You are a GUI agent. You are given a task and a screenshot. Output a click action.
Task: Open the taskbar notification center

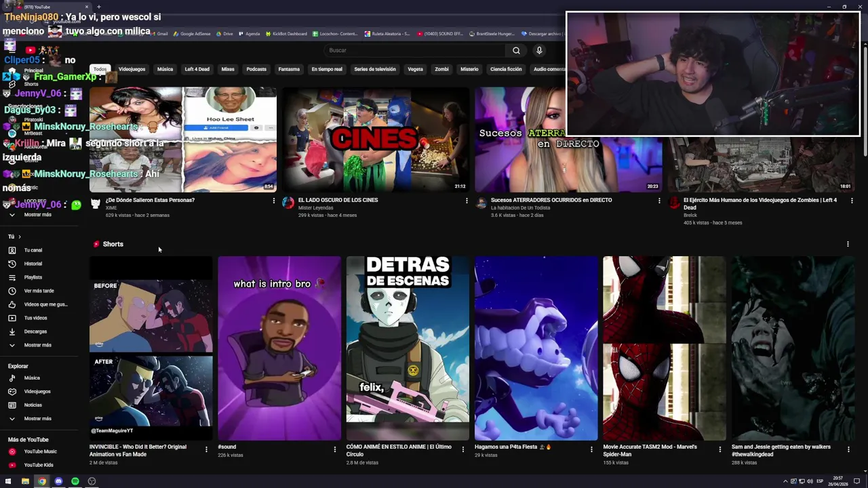click(857, 481)
